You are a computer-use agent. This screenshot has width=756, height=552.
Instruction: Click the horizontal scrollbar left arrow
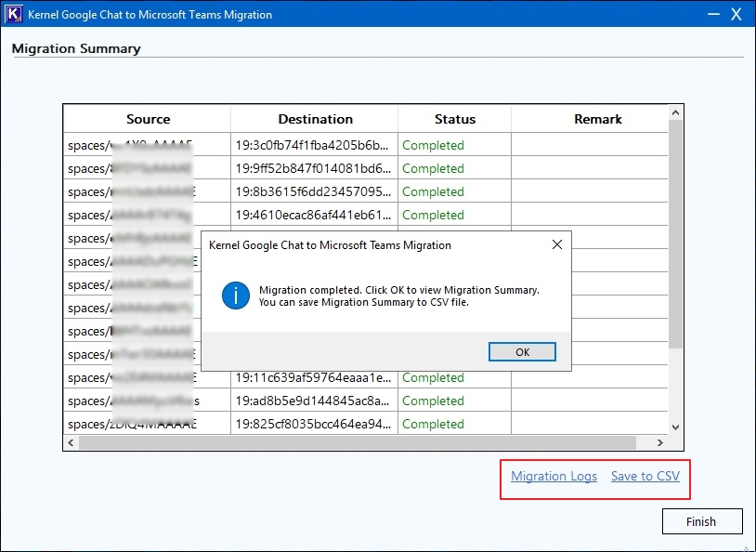click(71, 442)
